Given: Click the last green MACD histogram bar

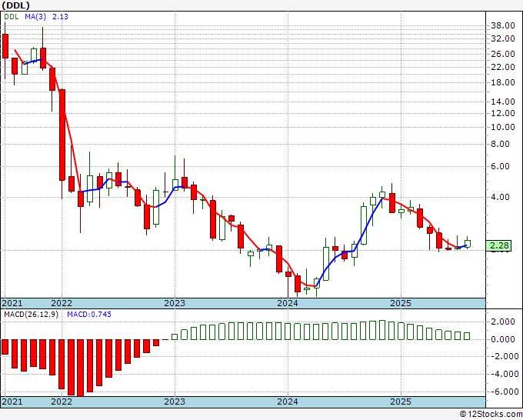Looking at the screenshot, I should 467,336.
